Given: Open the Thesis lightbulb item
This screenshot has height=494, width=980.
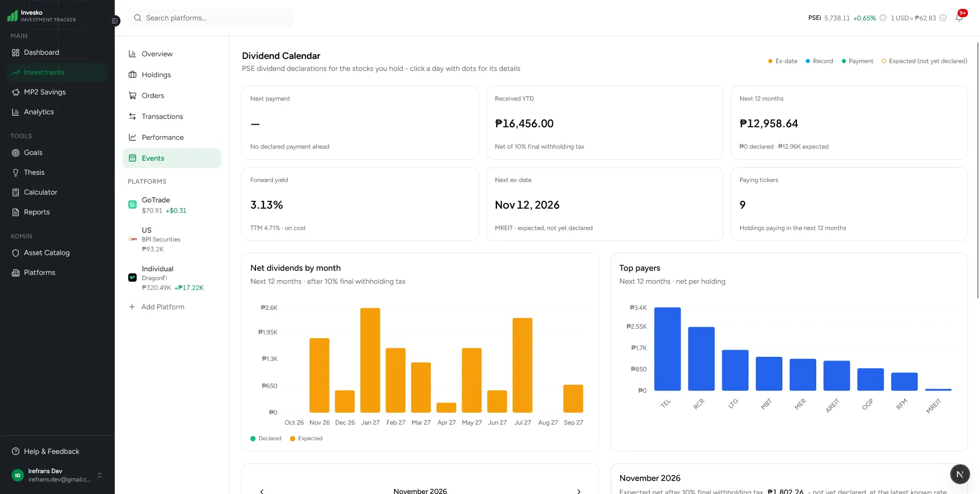Looking at the screenshot, I should click(x=57, y=172).
